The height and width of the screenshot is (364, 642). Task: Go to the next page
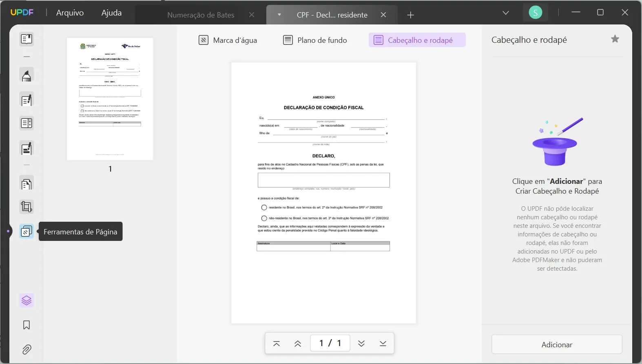click(x=361, y=343)
